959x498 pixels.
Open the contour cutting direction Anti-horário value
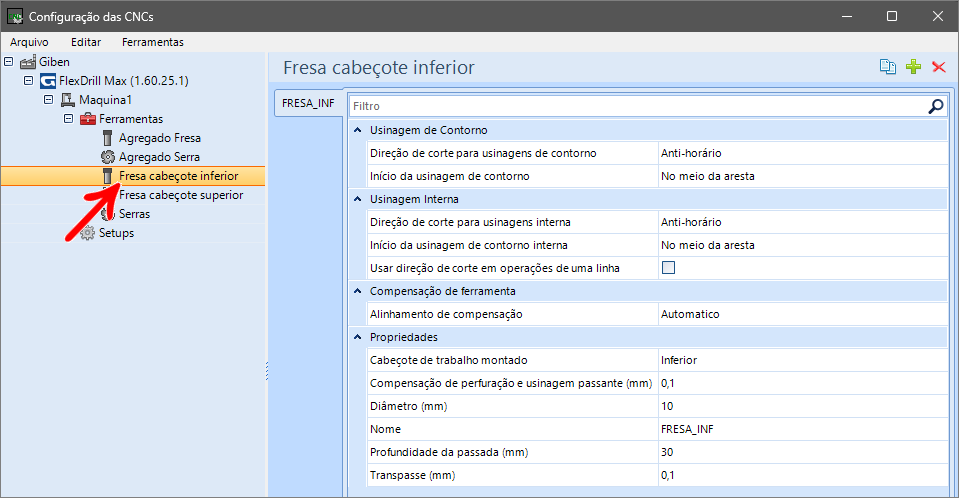(x=802, y=153)
